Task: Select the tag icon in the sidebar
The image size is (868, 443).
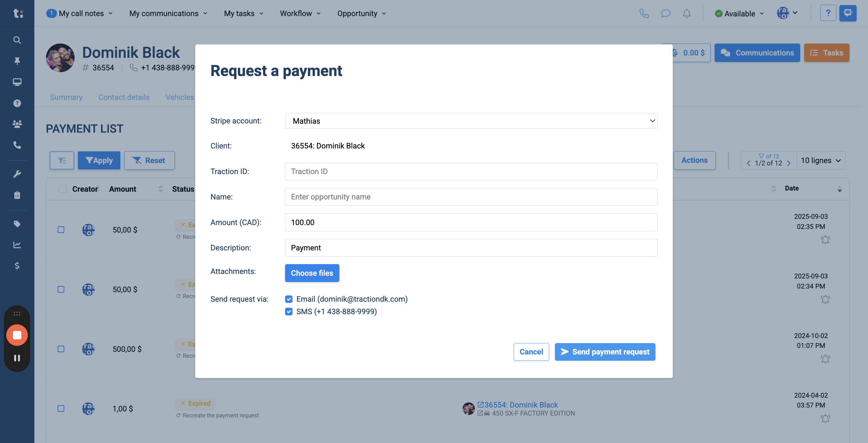Action: [17, 224]
